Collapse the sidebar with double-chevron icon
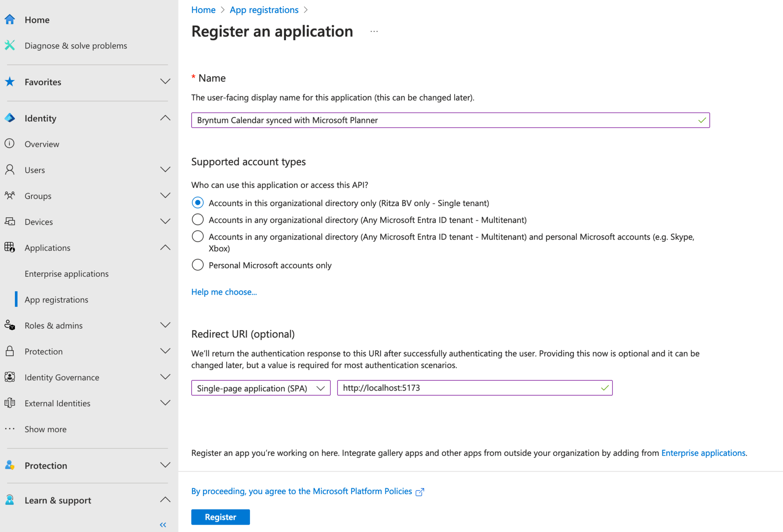Image resolution: width=783 pixels, height=532 pixels. pyautogui.click(x=163, y=525)
